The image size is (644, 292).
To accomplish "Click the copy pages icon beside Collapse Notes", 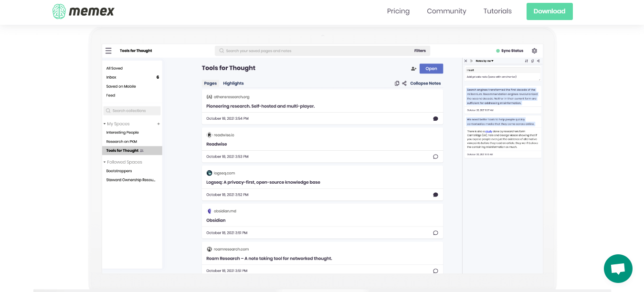I will 397,83.
